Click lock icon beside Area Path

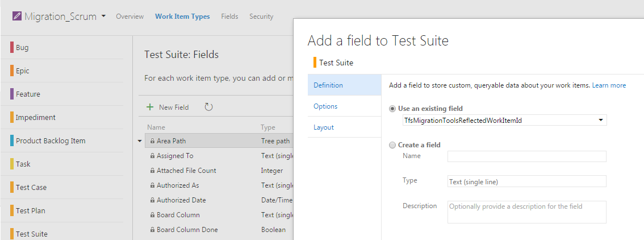[x=152, y=141]
